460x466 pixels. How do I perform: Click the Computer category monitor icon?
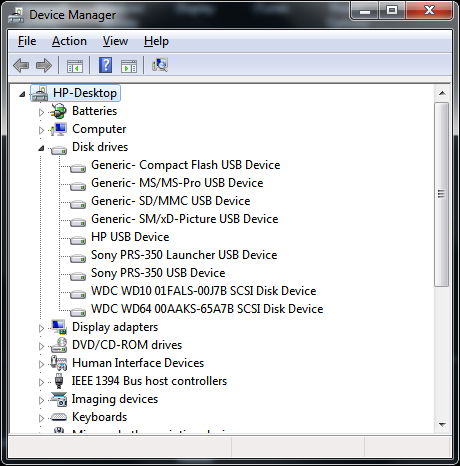click(59, 129)
